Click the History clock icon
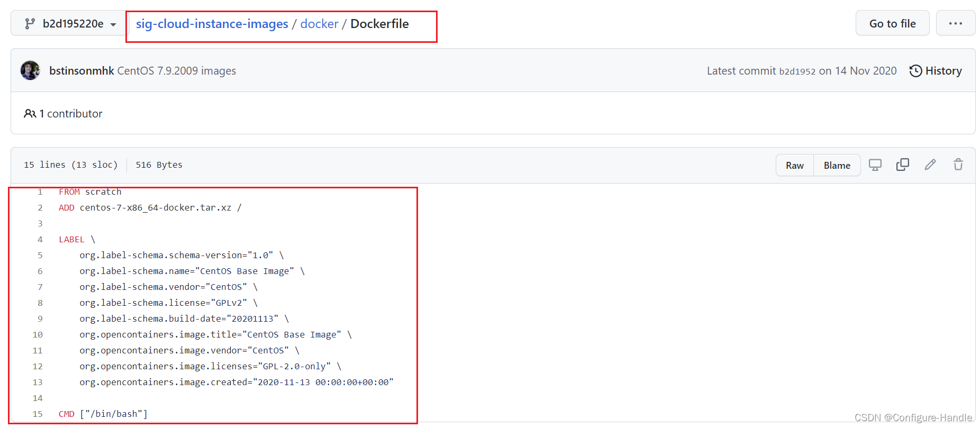This screenshot has width=980, height=428. click(916, 71)
